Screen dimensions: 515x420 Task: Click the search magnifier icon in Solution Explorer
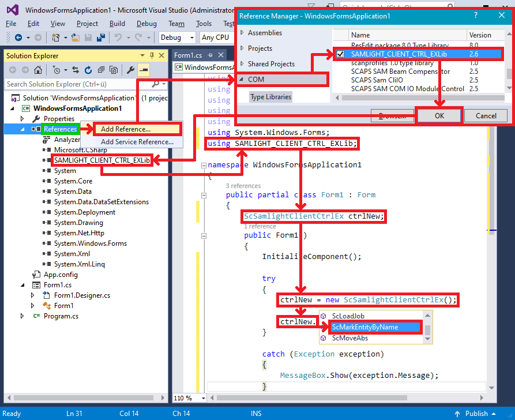(156, 84)
